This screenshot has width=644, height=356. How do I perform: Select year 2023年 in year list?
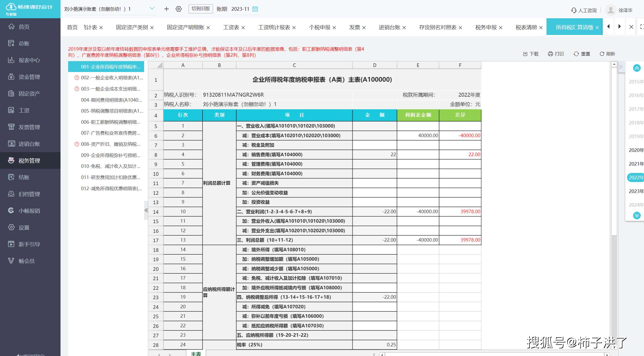636,191
